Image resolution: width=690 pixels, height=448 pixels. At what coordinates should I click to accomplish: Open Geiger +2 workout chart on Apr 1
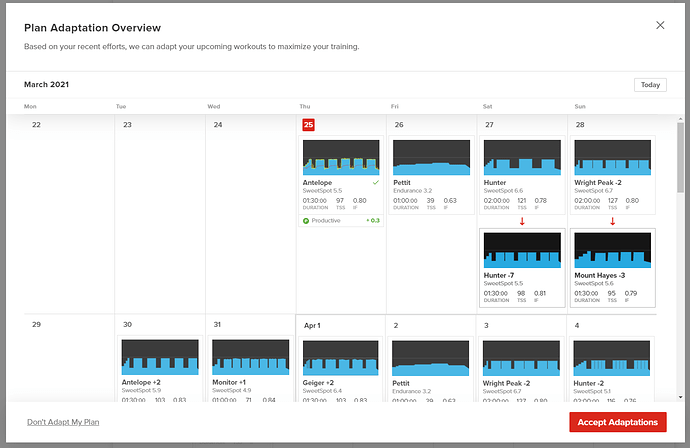click(x=341, y=358)
